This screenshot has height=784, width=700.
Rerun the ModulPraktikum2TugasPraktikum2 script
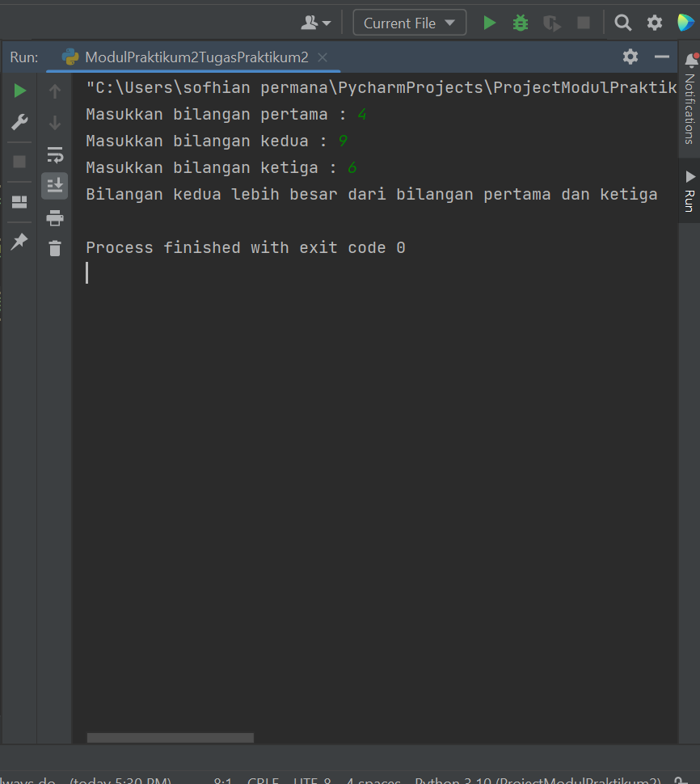pos(19,91)
